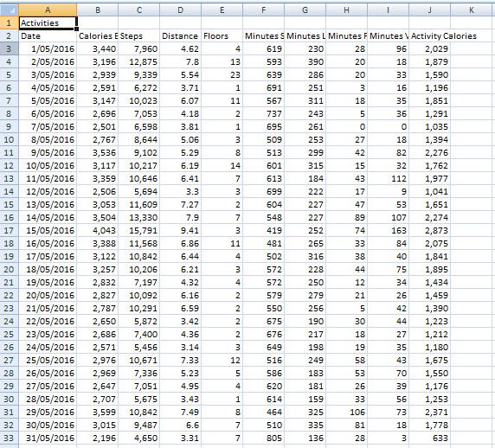Select row 2 header
The height and width of the screenshot is (448, 495).
pos(10,35)
